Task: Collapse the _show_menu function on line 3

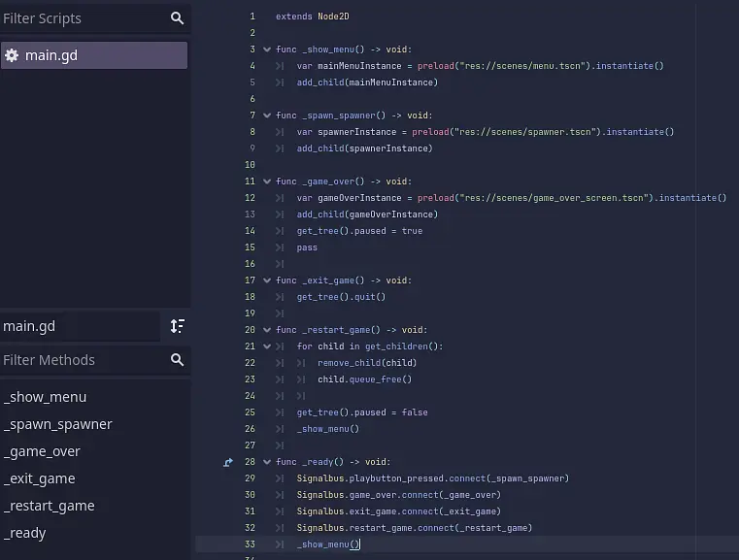Action: tap(267, 49)
